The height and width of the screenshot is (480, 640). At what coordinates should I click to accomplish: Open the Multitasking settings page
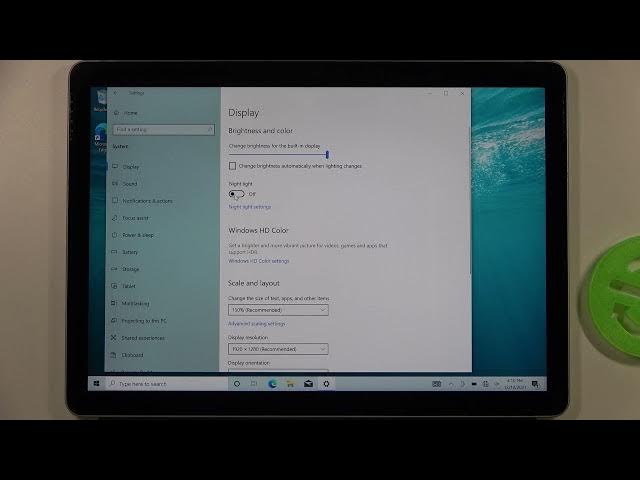tap(130, 303)
